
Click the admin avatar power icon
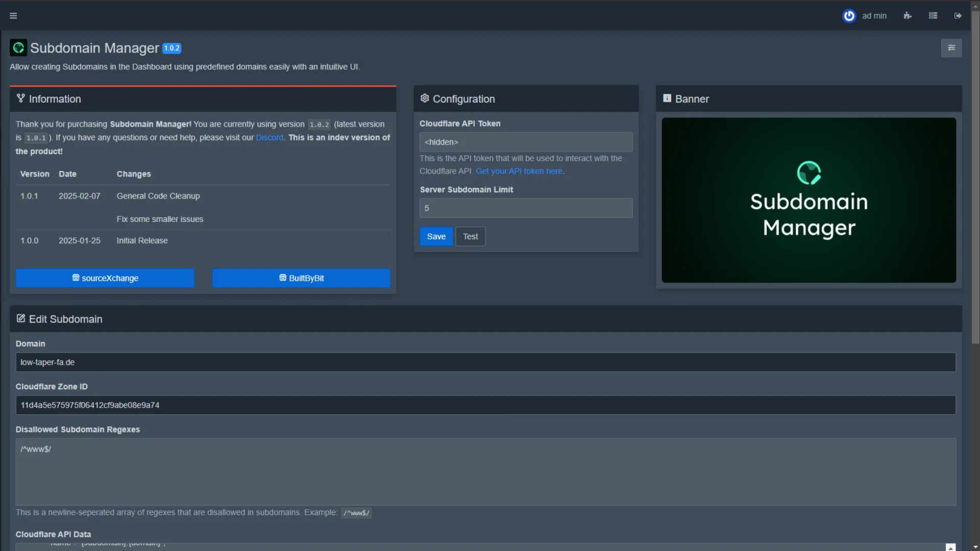(x=849, y=16)
